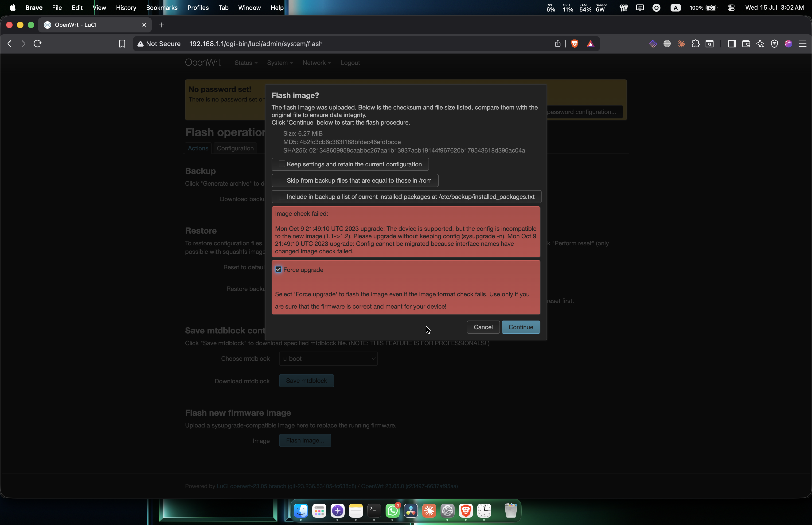Bookmark this page with the bookmark icon
The height and width of the screenshot is (525, 812).
[122, 44]
